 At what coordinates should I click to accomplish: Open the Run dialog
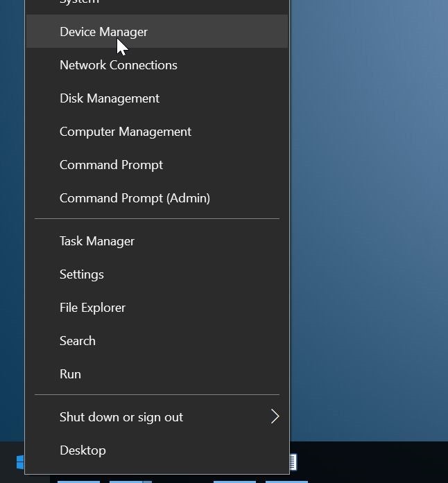pyautogui.click(x=71, y=374)
